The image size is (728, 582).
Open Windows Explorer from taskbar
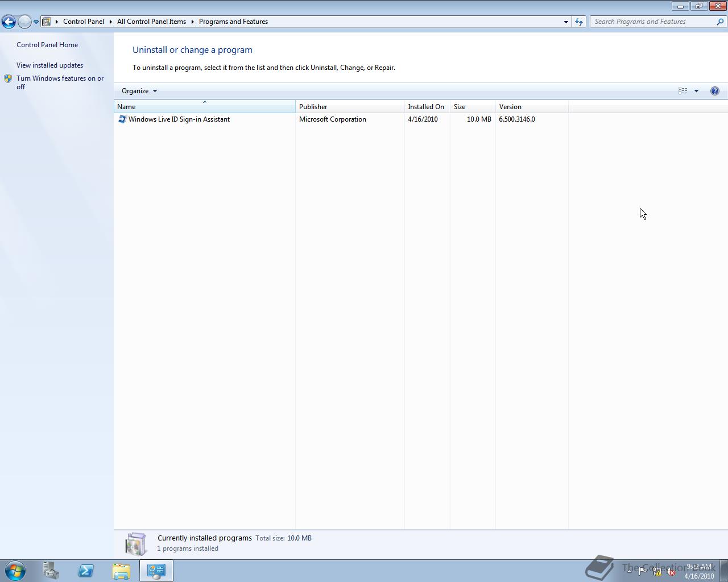click(121, 571)
